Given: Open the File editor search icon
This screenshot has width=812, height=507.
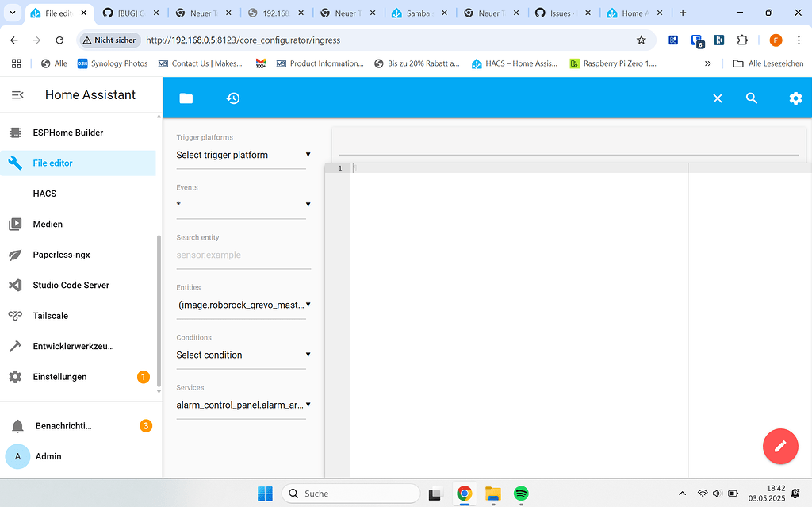Looking at the screenshot, I should [750, 98].
